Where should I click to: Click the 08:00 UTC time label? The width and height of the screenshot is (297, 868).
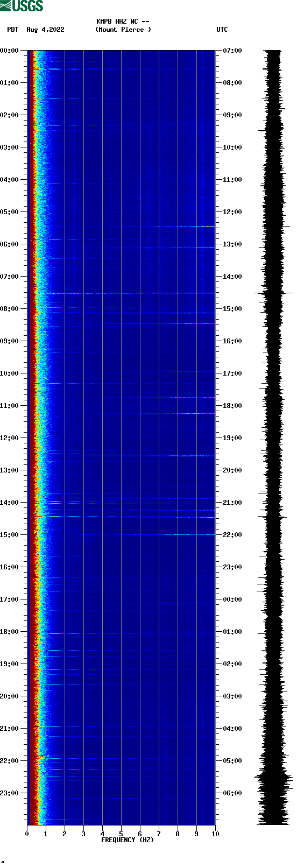232,83
